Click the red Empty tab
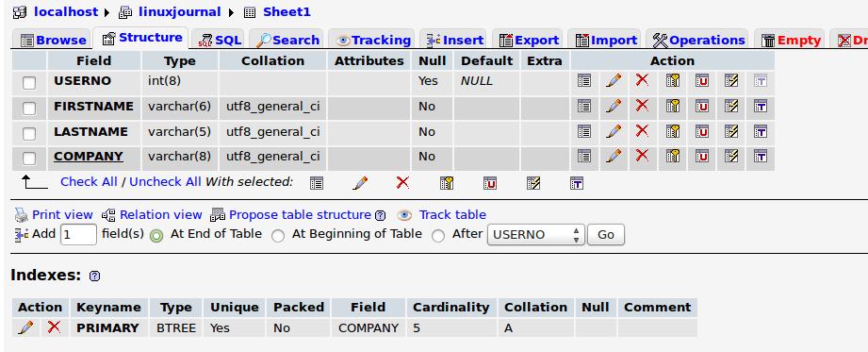The height and width of the screenshot is (352, 868). tap(791, 40)
